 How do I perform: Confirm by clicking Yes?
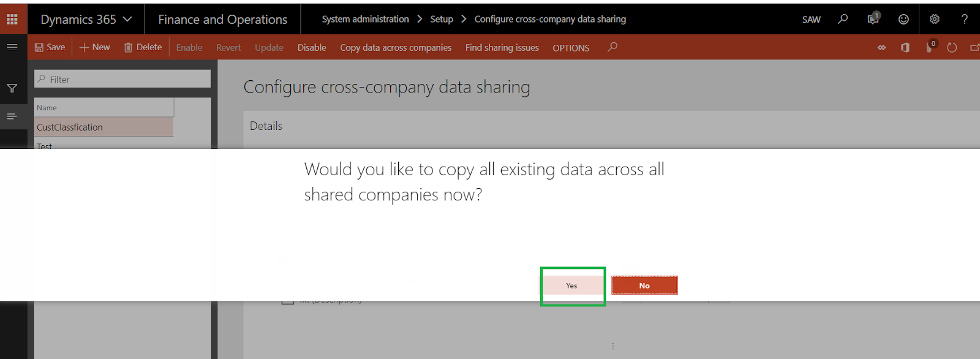(571, 285)
